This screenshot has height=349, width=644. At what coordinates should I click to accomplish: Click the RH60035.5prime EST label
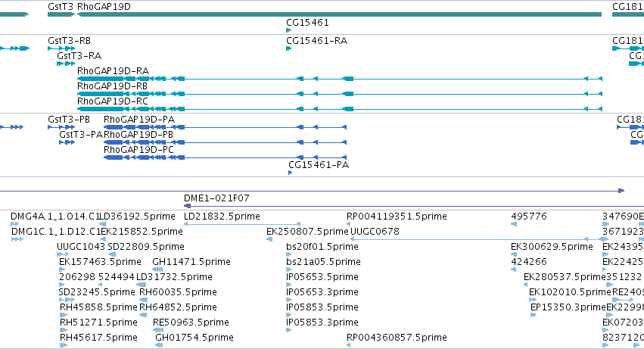pos(179,293)
